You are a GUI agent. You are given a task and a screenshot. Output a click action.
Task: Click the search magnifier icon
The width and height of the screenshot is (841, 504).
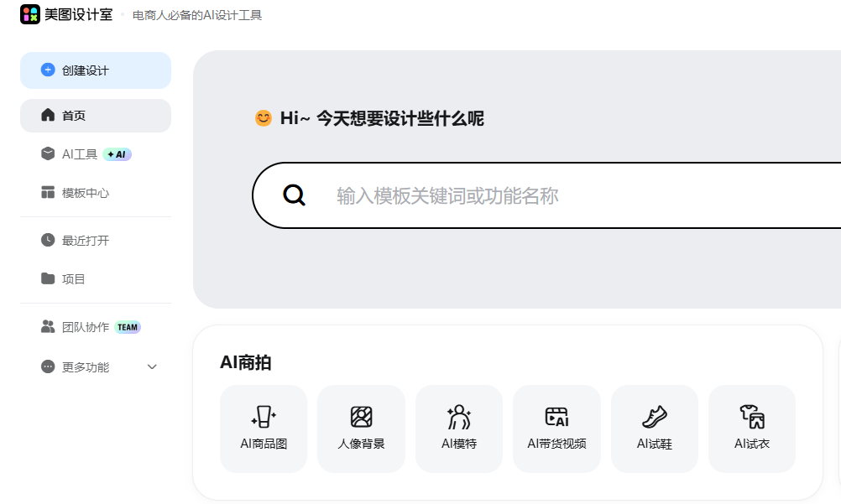(x=295, y=195)
